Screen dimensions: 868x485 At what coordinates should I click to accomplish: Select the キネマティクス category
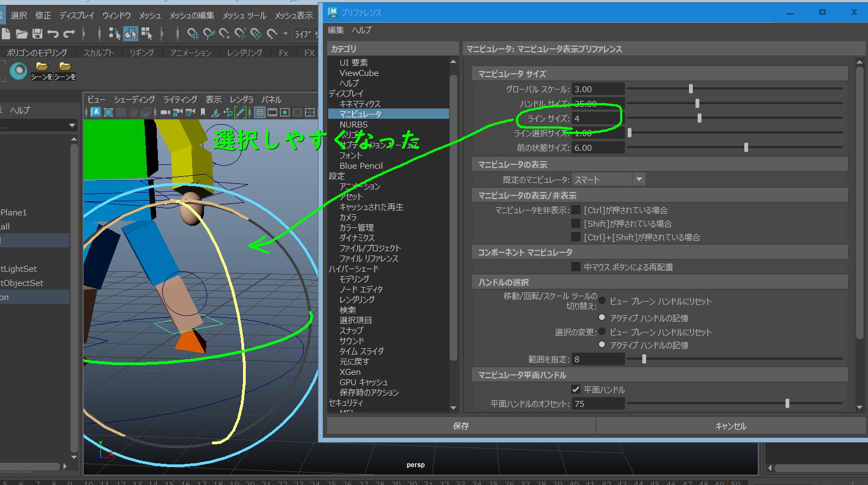pos(360,104)
